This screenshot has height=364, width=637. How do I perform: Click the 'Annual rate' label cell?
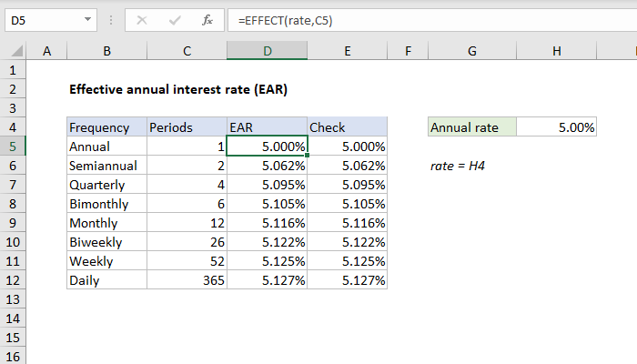(x=472, y=127)
